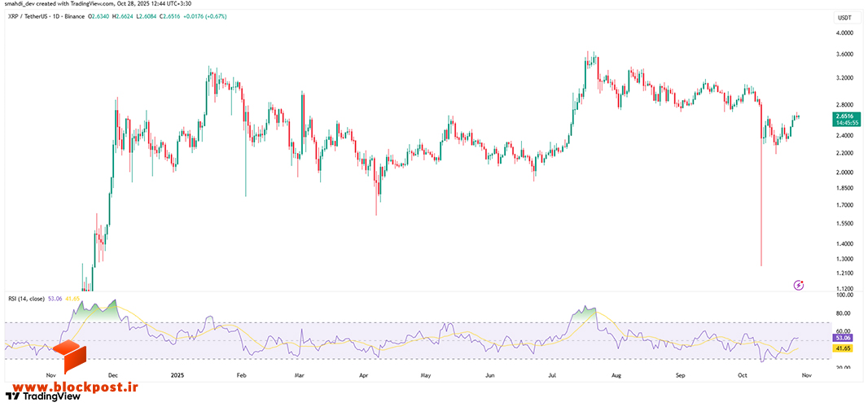The image size is (868, 407).
Task: Click the orange Blockpost cube logo
Action: point(70,357)
